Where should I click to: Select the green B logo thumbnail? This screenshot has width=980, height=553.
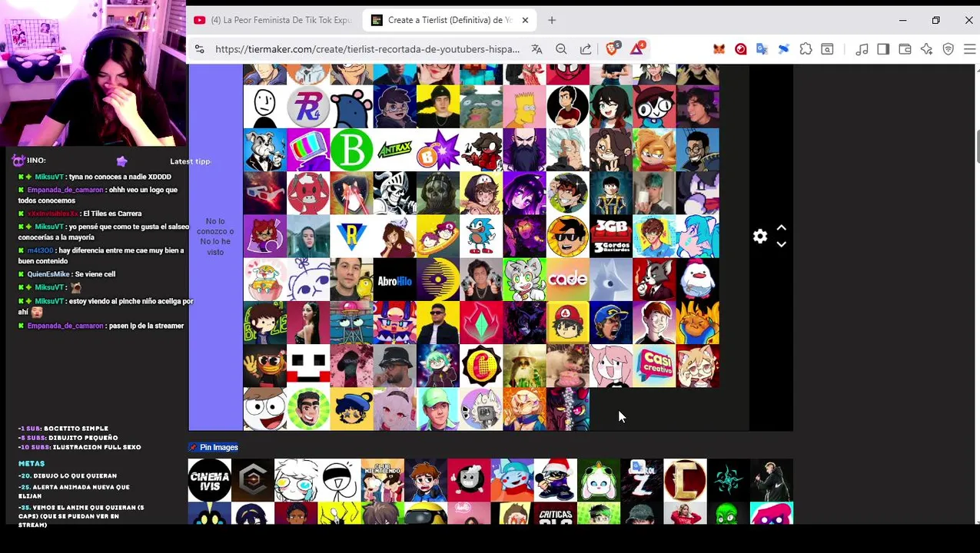pyautogui.click(x=351, y=150)
